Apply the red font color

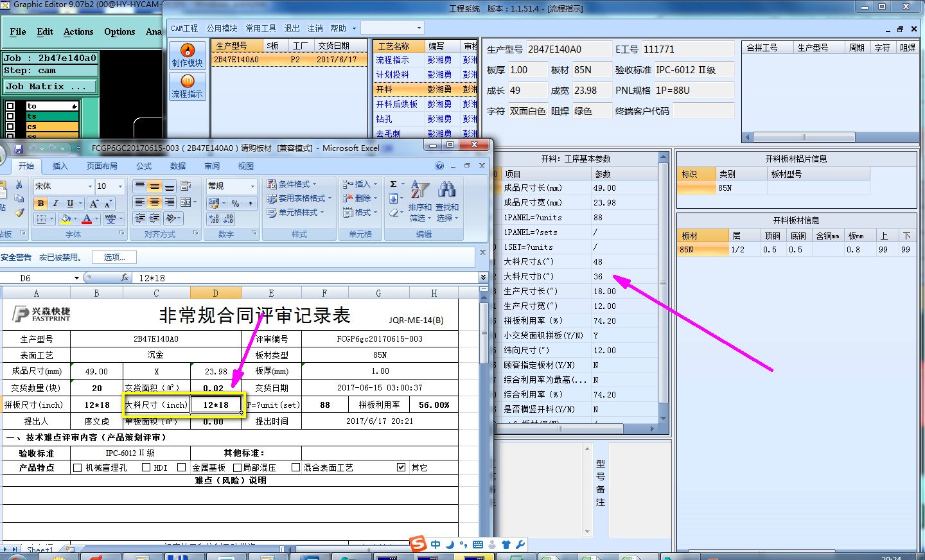point(87,219)
